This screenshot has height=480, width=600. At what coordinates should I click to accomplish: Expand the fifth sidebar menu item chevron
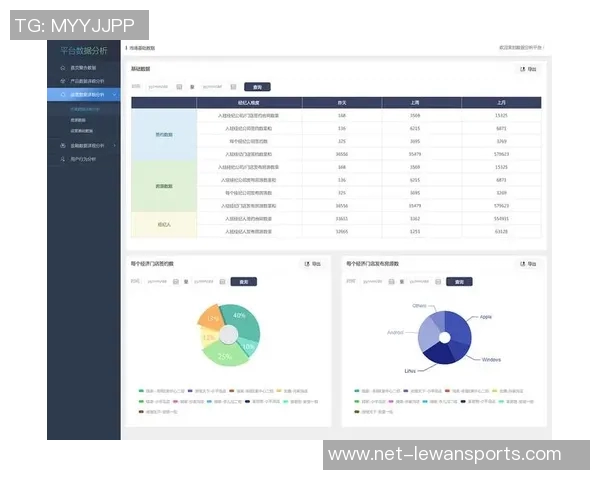coord(115,145)
